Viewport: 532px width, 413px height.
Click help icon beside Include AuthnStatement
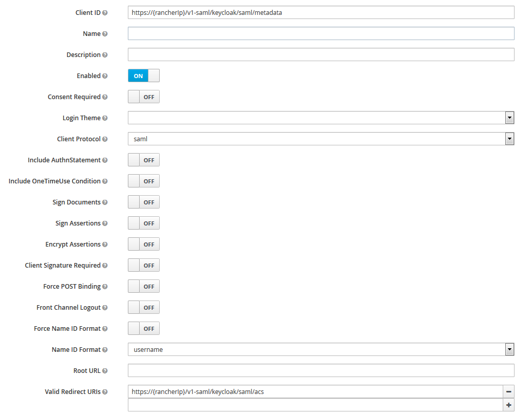[105, 160]
